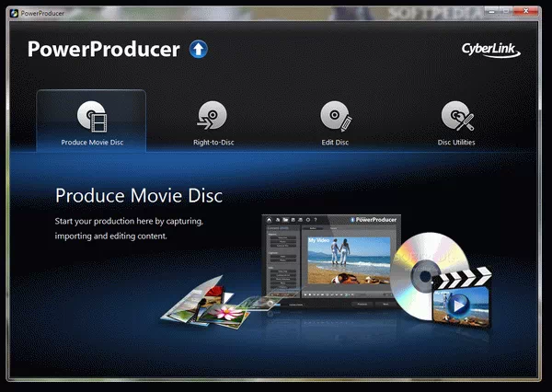The width and height of the screenshot is (552, 392).
Task: Open the Right-to-Disc arrow disc icon
Action: point(213,117)
